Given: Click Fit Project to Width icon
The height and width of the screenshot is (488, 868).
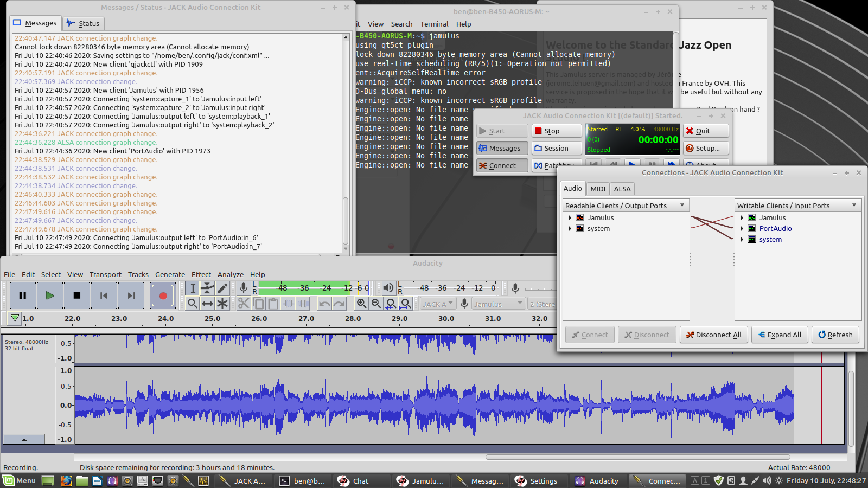Looking at the screenshot, I should (x=405, y=304).
